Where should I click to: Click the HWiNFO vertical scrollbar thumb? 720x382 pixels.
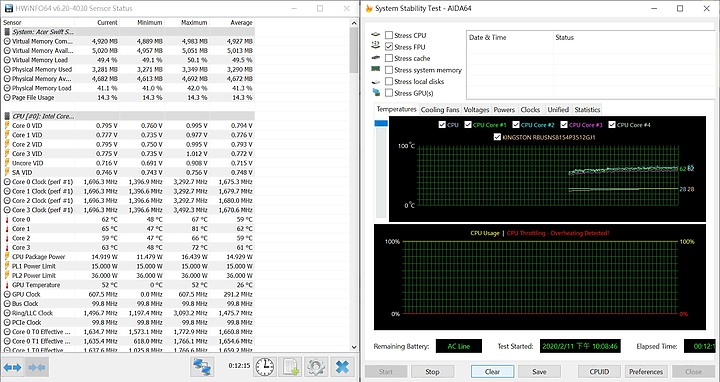354,50
